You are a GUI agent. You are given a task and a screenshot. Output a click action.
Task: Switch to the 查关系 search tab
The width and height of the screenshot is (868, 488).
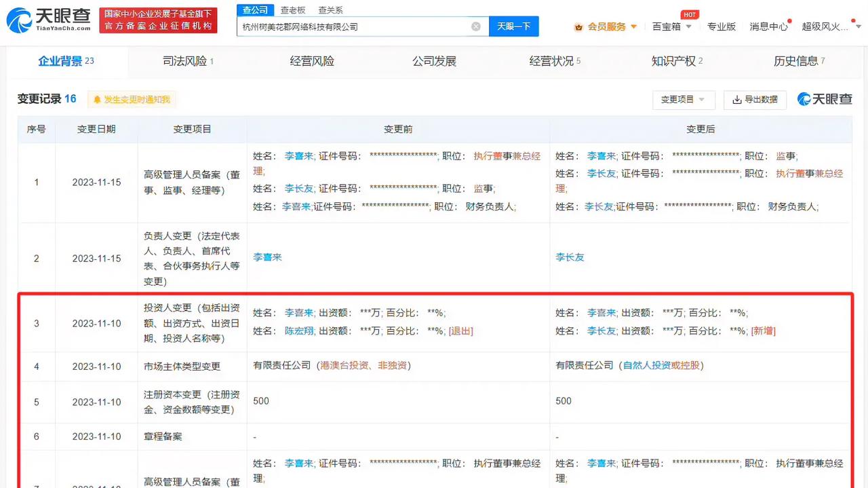click(330, 10)
